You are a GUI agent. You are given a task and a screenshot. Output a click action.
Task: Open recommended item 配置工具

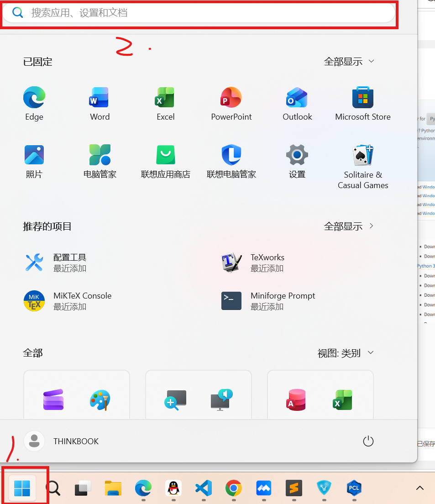pos(55,262)
